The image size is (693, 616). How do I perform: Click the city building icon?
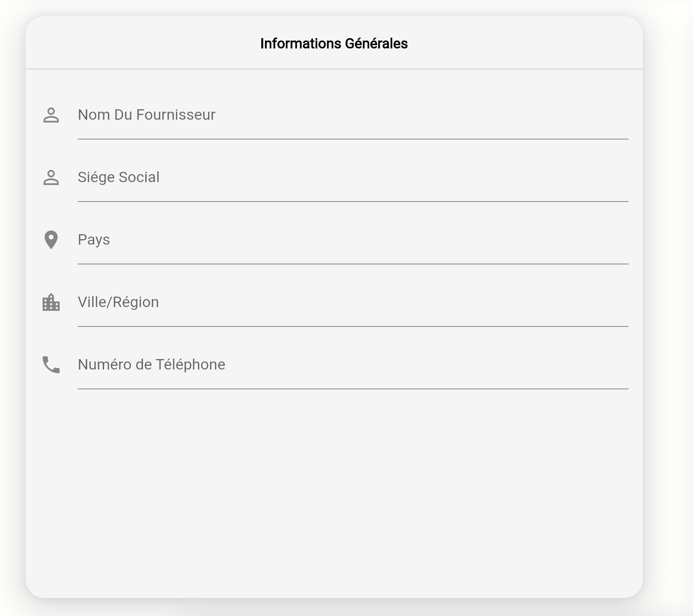(51, 302)
